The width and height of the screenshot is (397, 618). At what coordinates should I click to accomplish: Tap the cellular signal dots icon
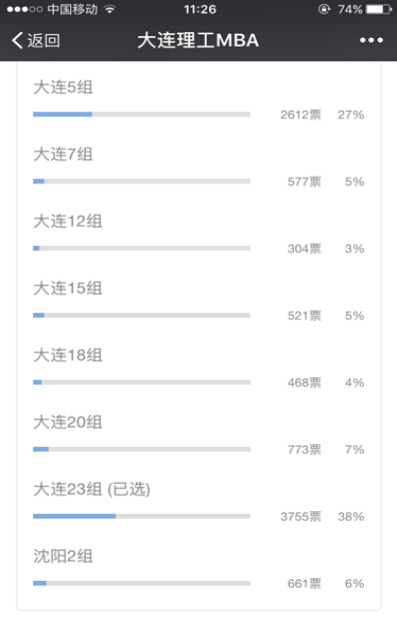tap(24, 9)
